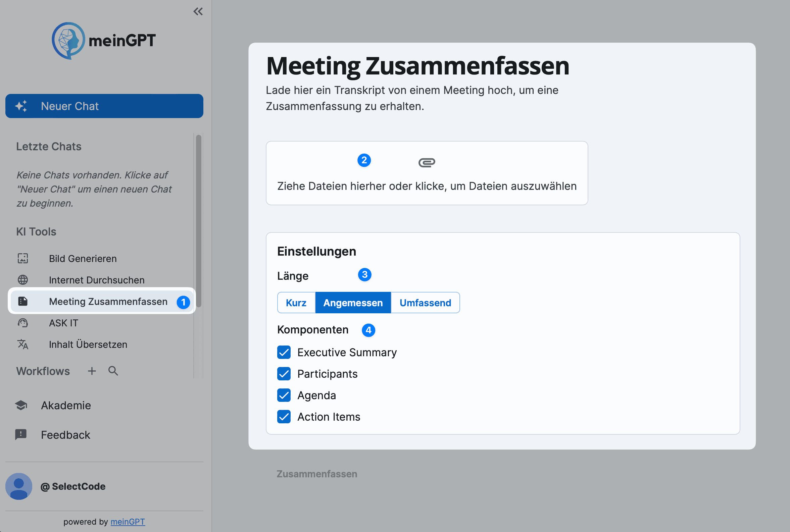The width and height of the screenshot is (790, 532).
Task: Start a Neuer Chat
Action: tap(104, 106)
